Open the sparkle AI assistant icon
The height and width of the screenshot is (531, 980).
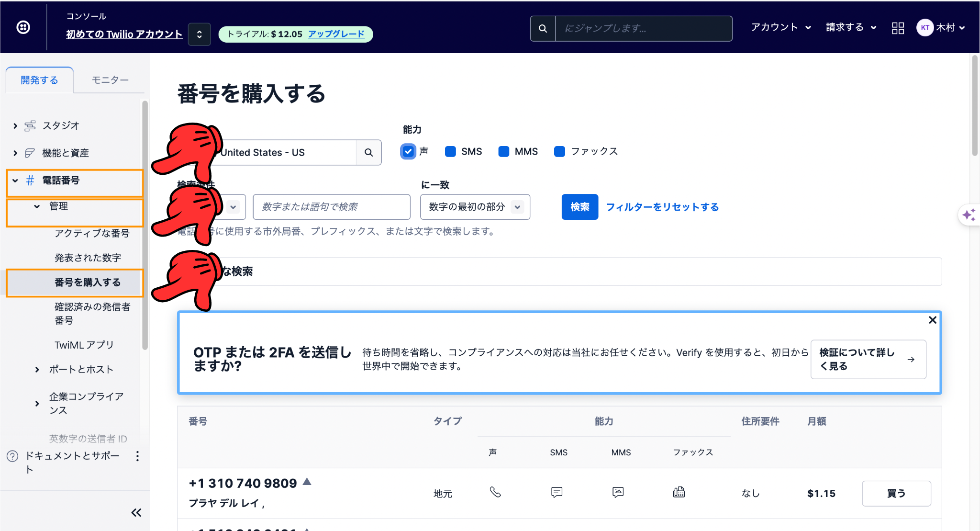pyautogui.click(x=969, y=215)
